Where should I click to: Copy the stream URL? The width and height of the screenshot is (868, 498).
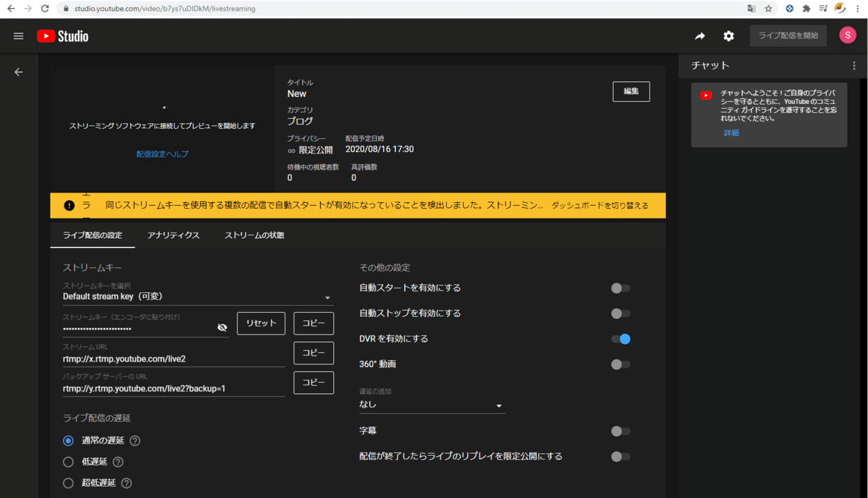click(x=313, y=353)
